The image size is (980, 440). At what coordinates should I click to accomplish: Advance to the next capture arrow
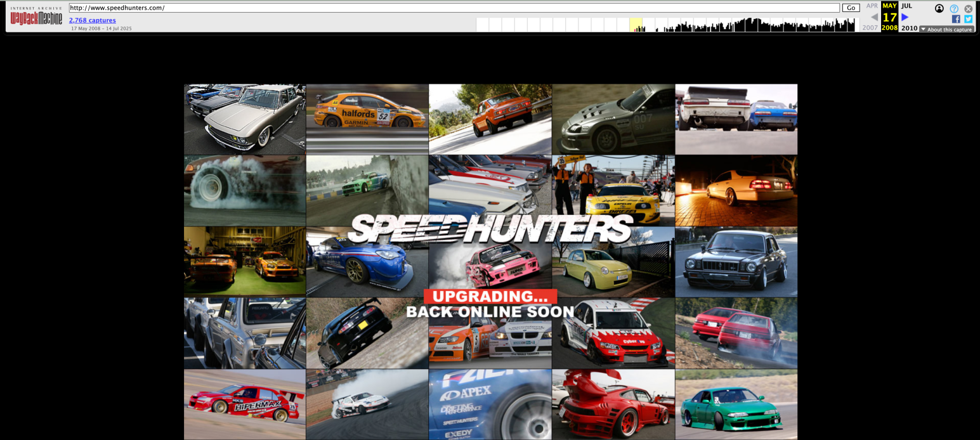905,18
